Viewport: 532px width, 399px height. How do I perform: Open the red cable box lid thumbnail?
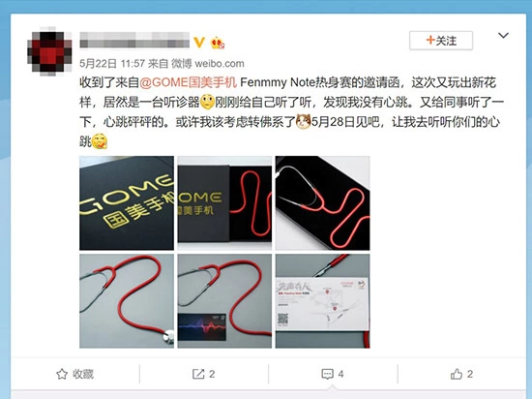[x=224, y=203]
